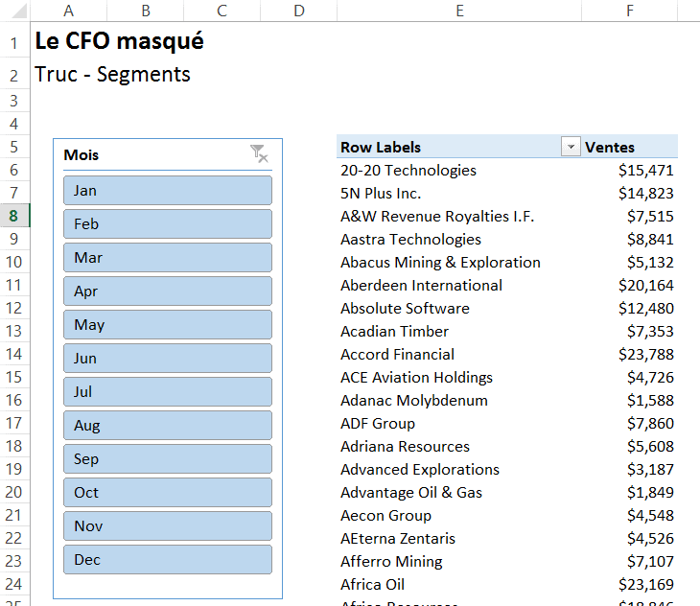Viewport: 700px width, 606px height.
Task: Pick Aug in the Mois slicer
Action: (x=168, y=425)
